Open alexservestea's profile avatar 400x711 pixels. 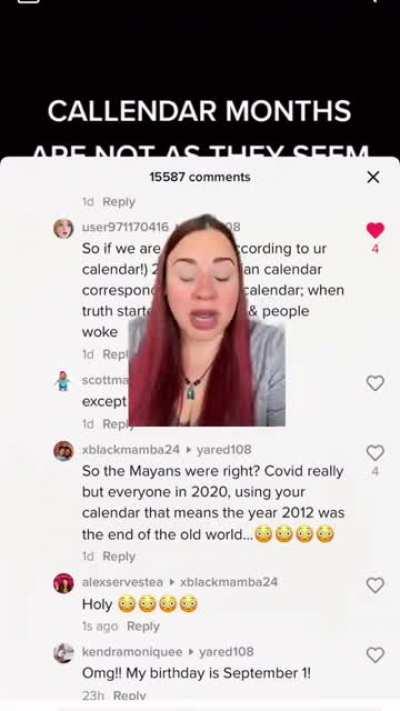pyautogui.click(x=63, y=583)
